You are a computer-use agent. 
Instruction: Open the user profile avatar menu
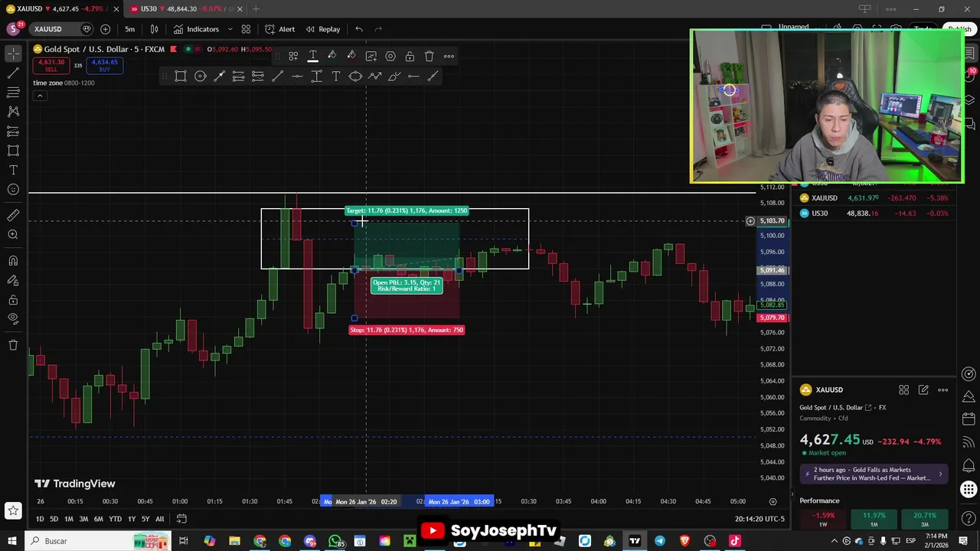click(13, 29)
